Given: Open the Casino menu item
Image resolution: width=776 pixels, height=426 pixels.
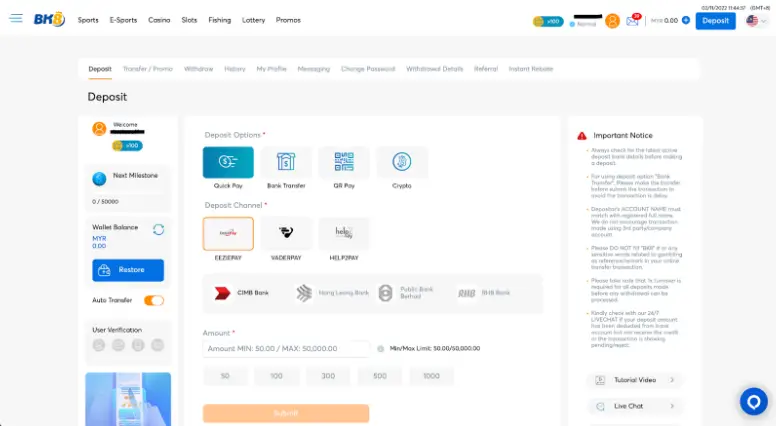Looking at the screenshot, I should 159,20.
